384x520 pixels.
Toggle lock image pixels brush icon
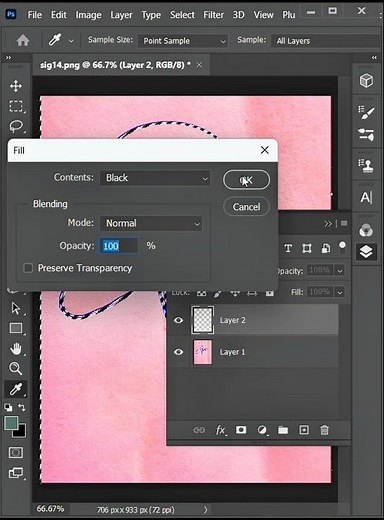[x=218, y=293]
